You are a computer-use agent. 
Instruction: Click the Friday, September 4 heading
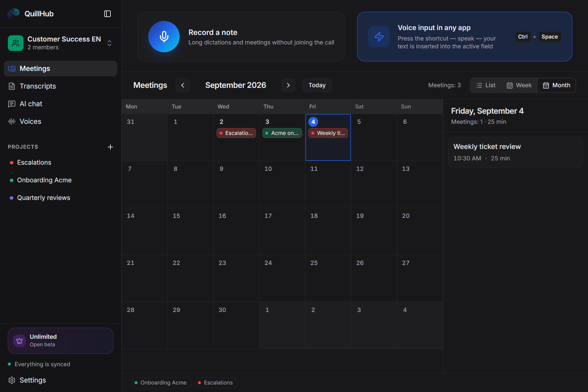pyautogui.click(x=487, y=111)
